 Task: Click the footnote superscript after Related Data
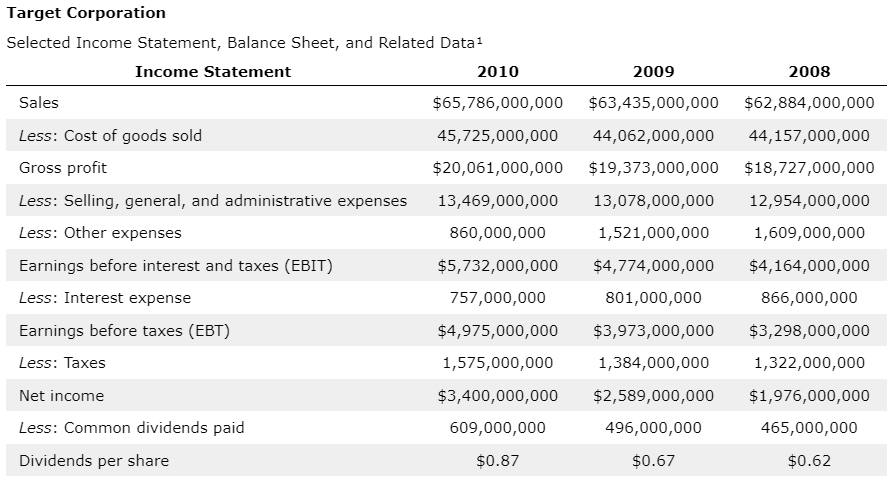[x=479, y=40]
